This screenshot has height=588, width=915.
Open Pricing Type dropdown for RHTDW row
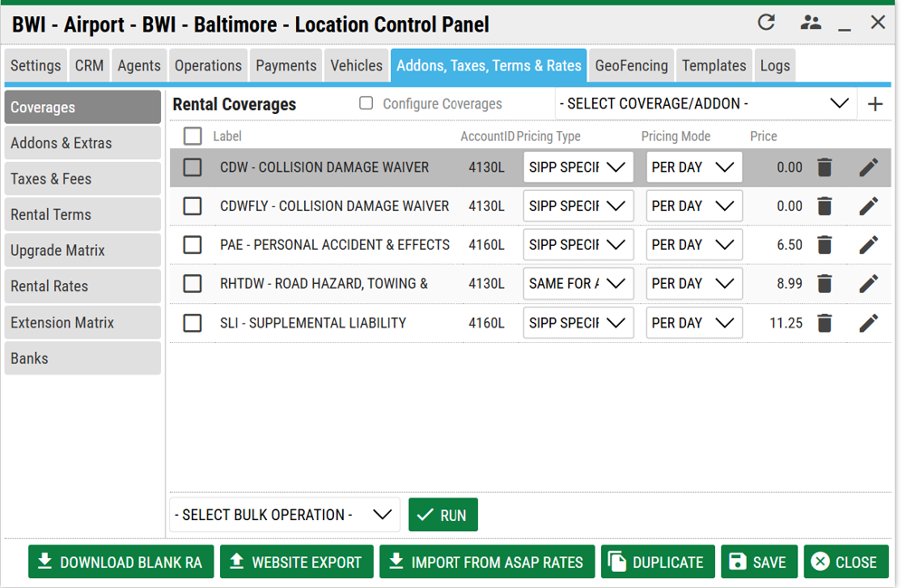click(577, 284)
